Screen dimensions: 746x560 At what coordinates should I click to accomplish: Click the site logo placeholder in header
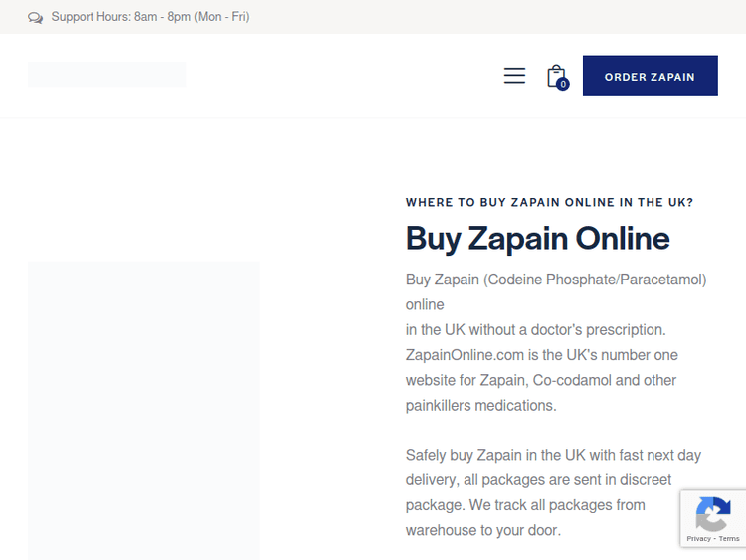coord(107,75)
